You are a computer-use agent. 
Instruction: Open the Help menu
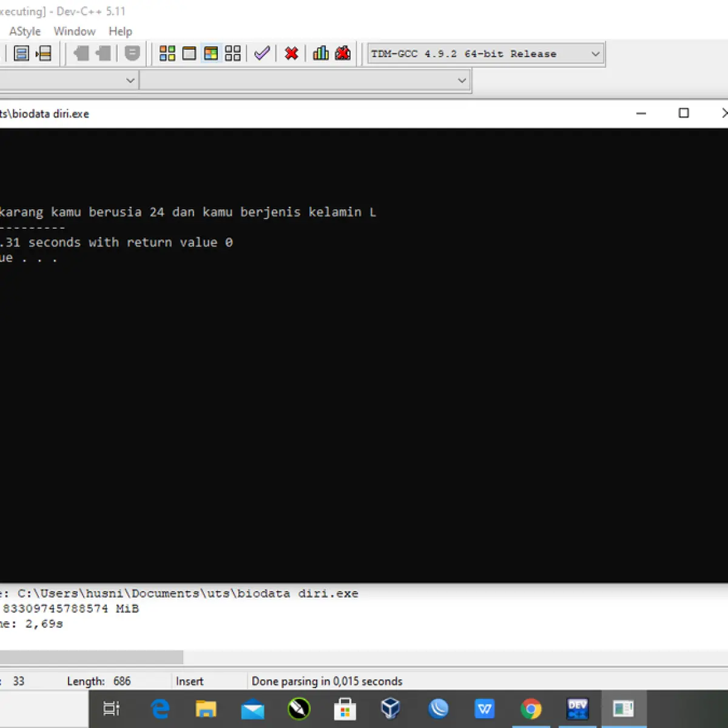coord(120,31)
